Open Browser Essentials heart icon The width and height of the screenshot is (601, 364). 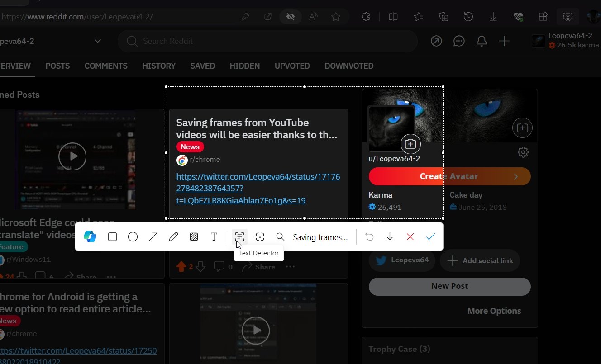point(518,17)
